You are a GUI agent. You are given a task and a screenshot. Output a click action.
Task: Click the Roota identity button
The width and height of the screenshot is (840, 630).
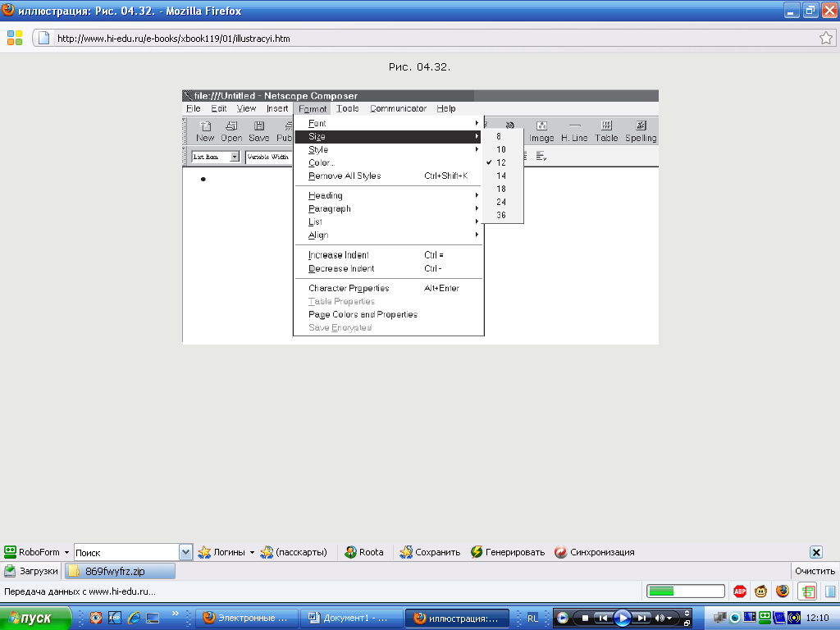pos(364,552)
